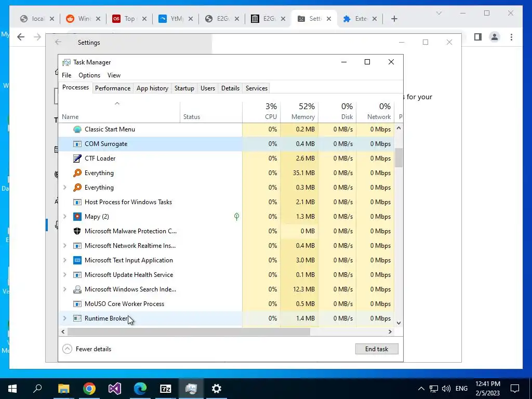Click the Task Manager taskbar icon

click(x=191, y=389)
